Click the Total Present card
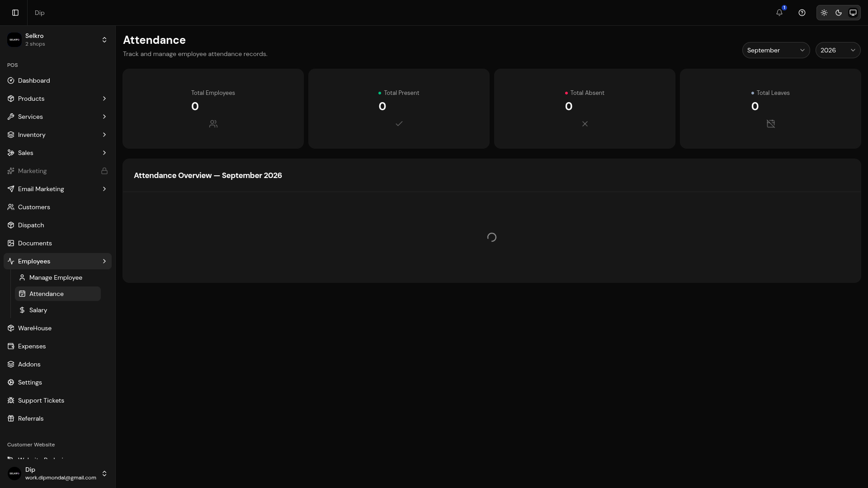The image size is (868, 488). pyautogui.click(x=399, y=108)
